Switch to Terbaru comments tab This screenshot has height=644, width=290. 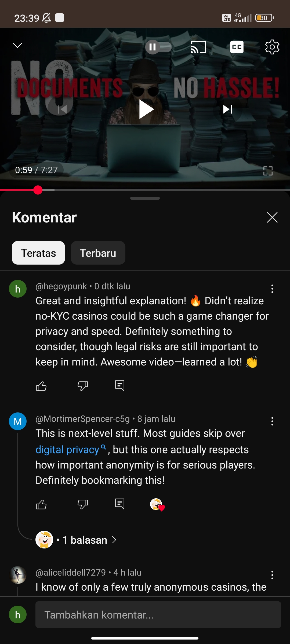click(x=98, y=253)
